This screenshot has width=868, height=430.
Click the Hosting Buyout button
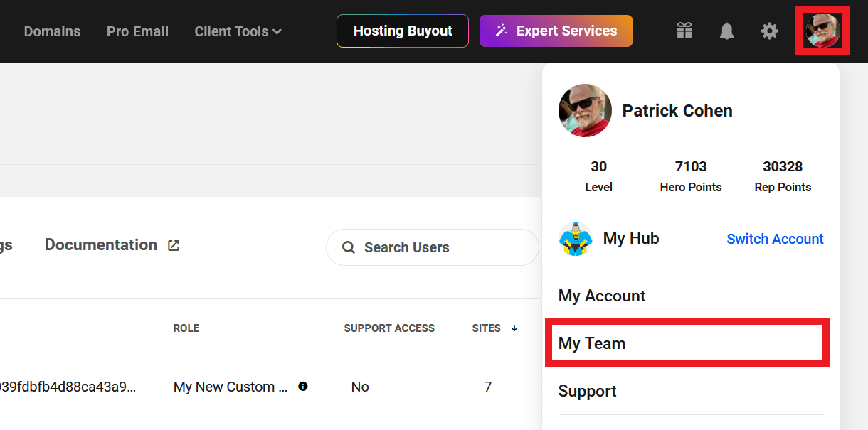tap(403, 31)
